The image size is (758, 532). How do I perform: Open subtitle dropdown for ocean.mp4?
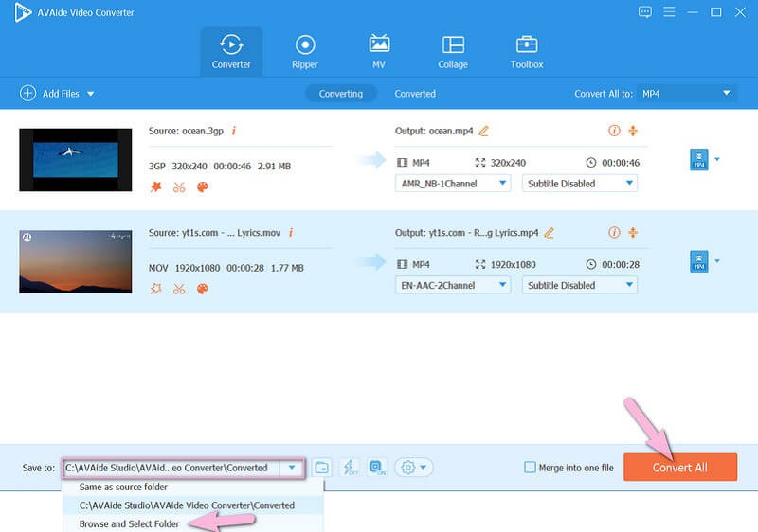click(x=580, y=184)
